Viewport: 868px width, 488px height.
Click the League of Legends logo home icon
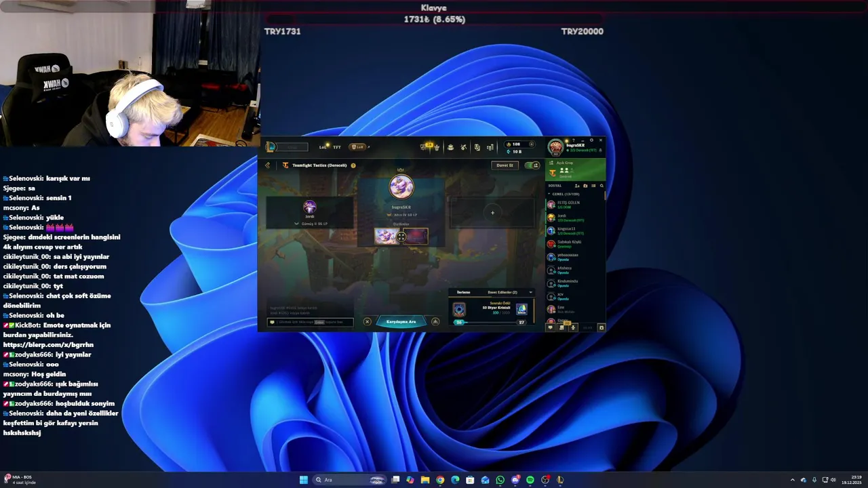click(x=271, y=146)
